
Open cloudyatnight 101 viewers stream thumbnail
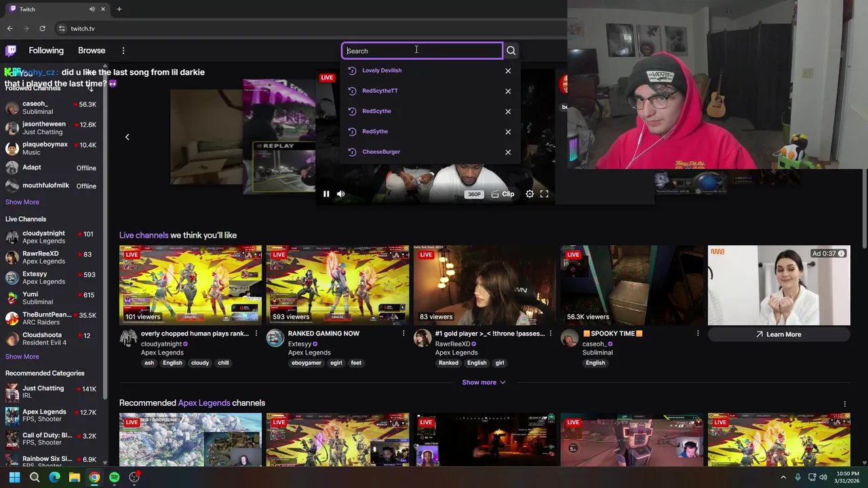pos(191,285)
